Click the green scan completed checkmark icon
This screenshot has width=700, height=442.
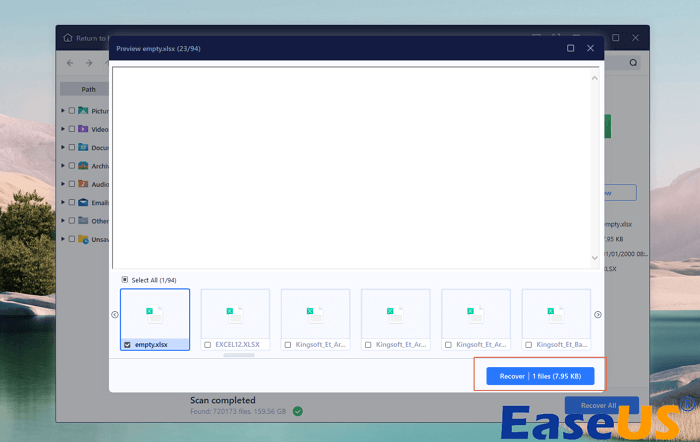(298, 411)
